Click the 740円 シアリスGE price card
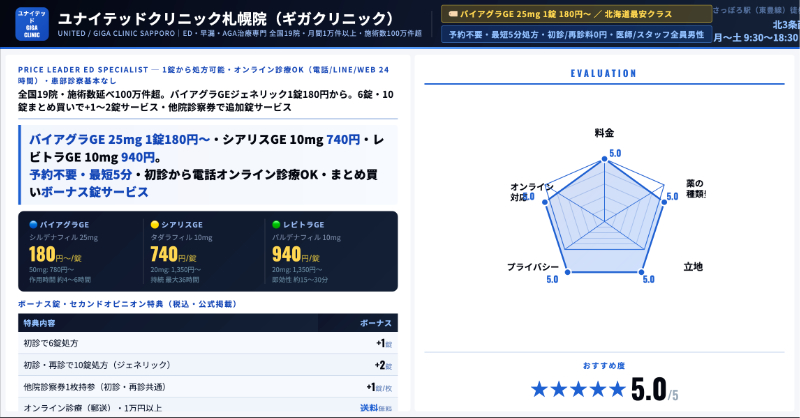The width and height of the screenshot is (800, 418). [204, 251]
